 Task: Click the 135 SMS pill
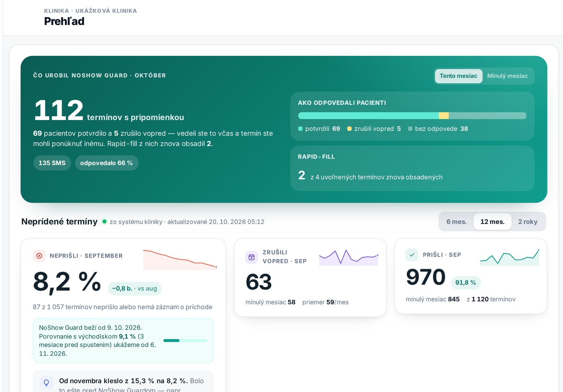[x=52, y=163]
